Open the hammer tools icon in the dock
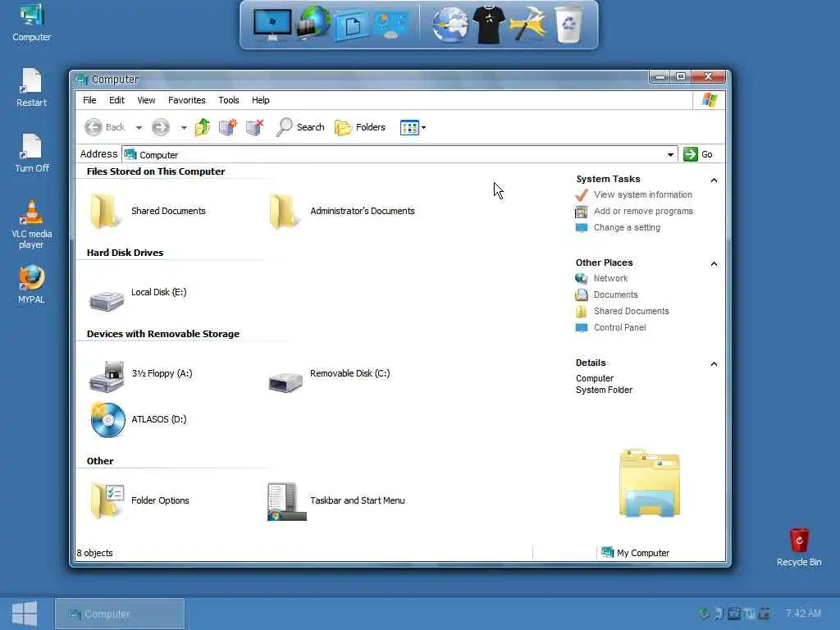 click(527, 25)
